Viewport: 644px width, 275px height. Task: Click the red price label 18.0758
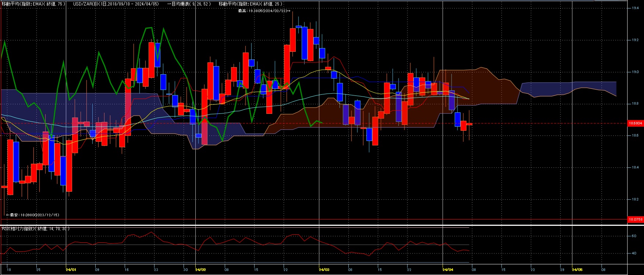[x=635, y=220]
